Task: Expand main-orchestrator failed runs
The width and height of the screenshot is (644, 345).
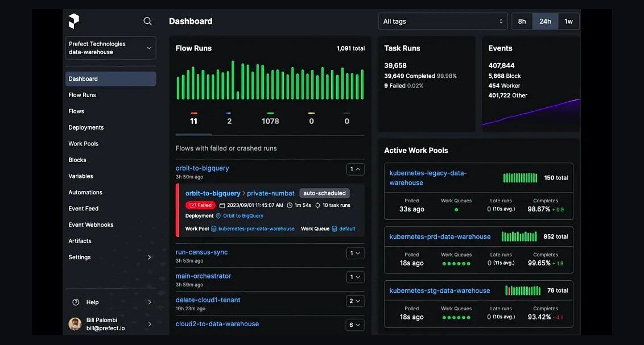Action: (355, 277)
